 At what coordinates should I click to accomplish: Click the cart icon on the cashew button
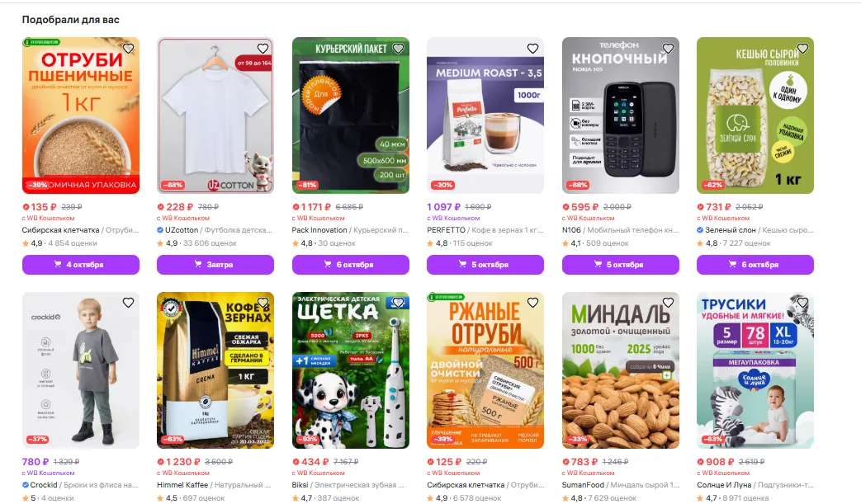click(x=732, y=264)
